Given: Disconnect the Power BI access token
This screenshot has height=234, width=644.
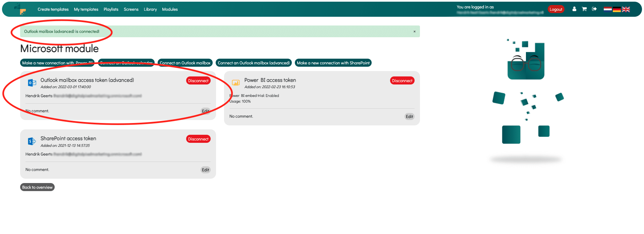Looking at the screenshot, I should click(402, 81).
